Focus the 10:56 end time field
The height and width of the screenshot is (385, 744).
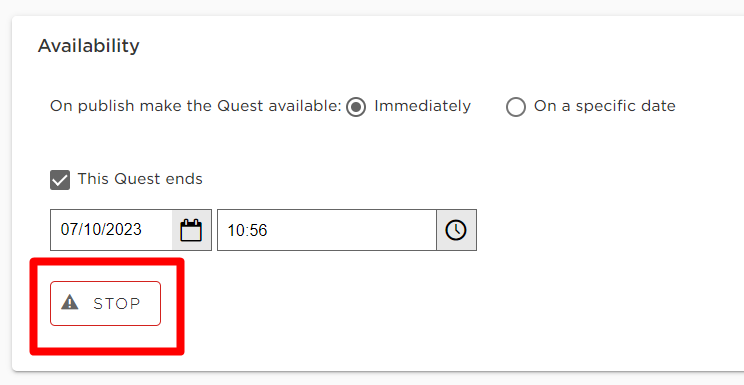click(x=327, y=230)
